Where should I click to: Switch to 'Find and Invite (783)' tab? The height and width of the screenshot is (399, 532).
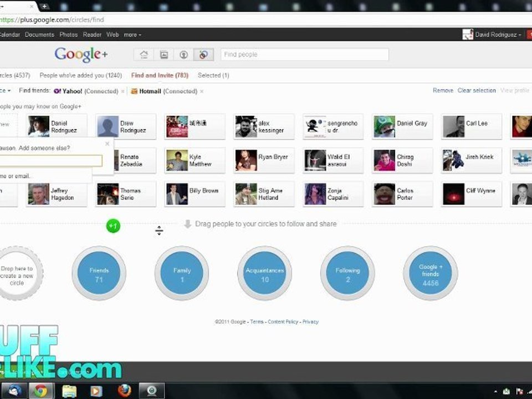(160, 75)
